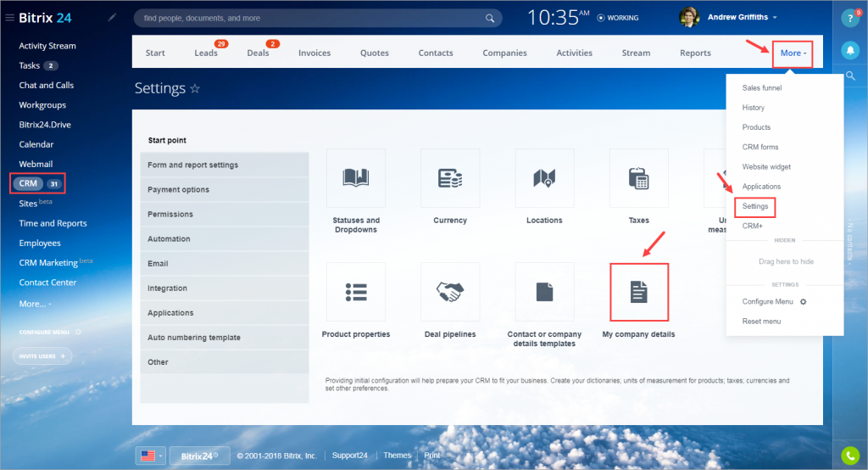Select Website widget in the dropdown
The width and height of the screenshot is (868, 470).
[766, 167]
